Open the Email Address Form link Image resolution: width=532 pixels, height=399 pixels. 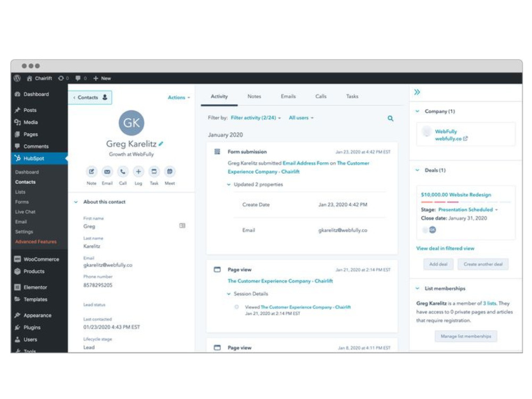click(306, 163)
